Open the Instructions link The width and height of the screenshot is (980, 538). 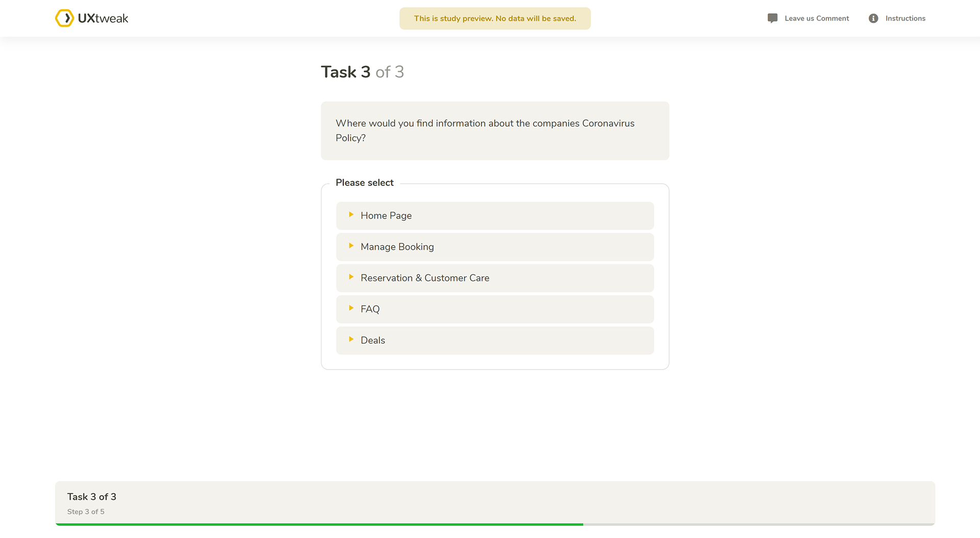905,18
